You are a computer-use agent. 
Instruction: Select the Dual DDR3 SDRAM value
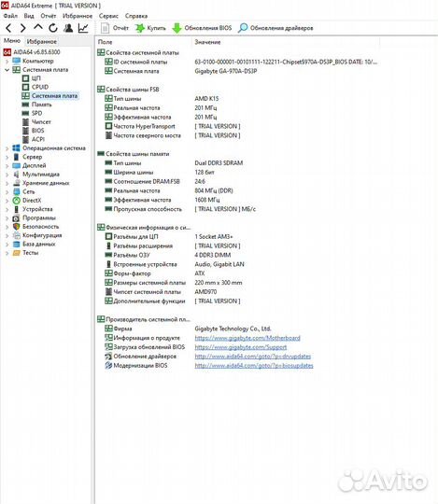pyautogui.click(x=219, y=163)
